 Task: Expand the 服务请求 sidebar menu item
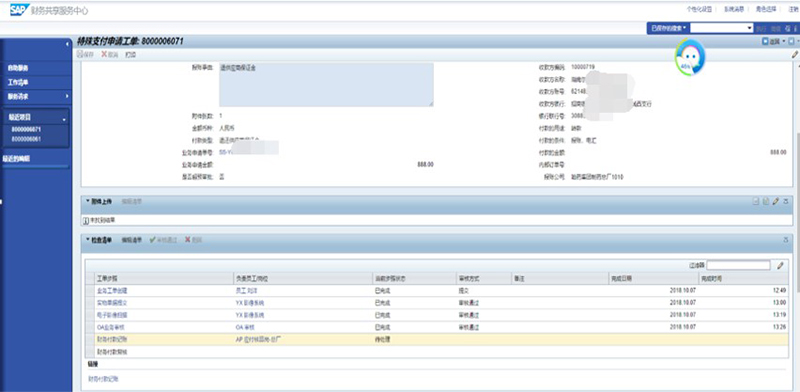point(36,96)
